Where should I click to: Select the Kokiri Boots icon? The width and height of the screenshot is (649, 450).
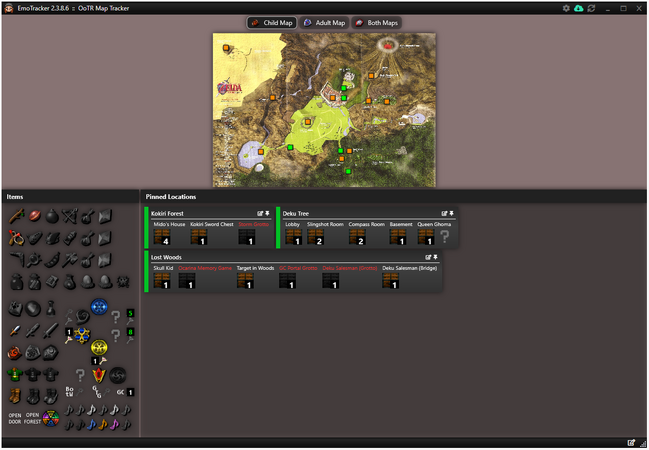(16, 395)
